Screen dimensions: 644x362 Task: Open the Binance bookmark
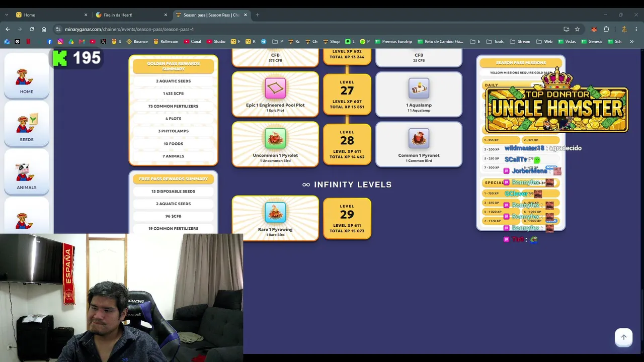pos(137,41)
